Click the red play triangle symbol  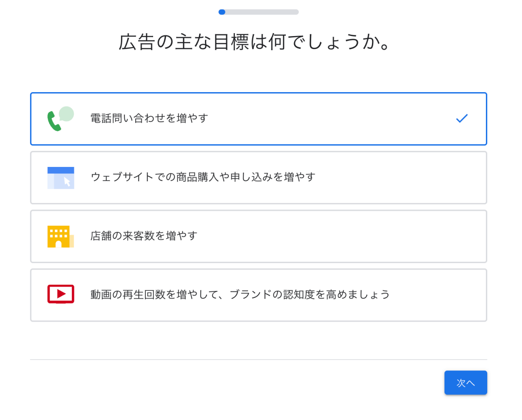61,294
